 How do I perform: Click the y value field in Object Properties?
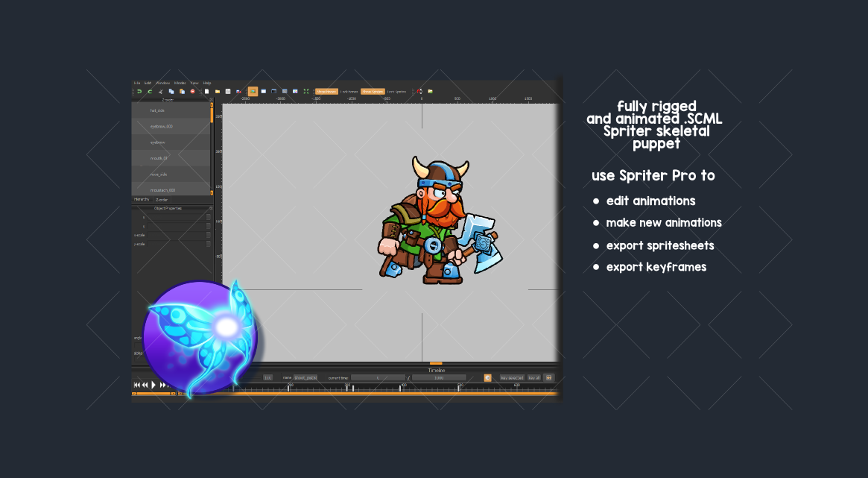pos(177,226)
